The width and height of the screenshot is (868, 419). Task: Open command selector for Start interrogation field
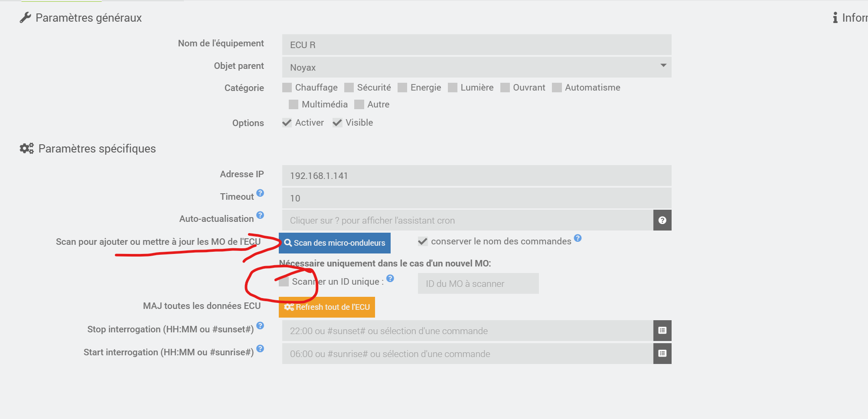pos(662,354)
